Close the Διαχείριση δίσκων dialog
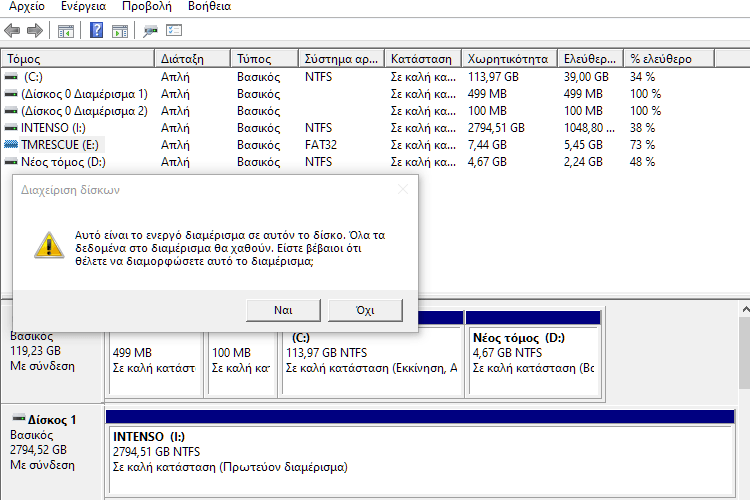The image size is (750, 500). (403, 190)
